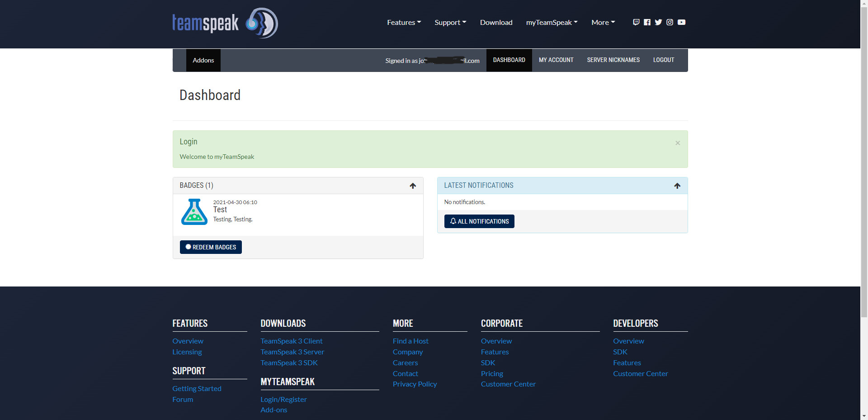Image resolution: width=868 pixels, height=420 pixels.
Task: Click the page vertical scrollbar
Action: [x=864, y=181]
